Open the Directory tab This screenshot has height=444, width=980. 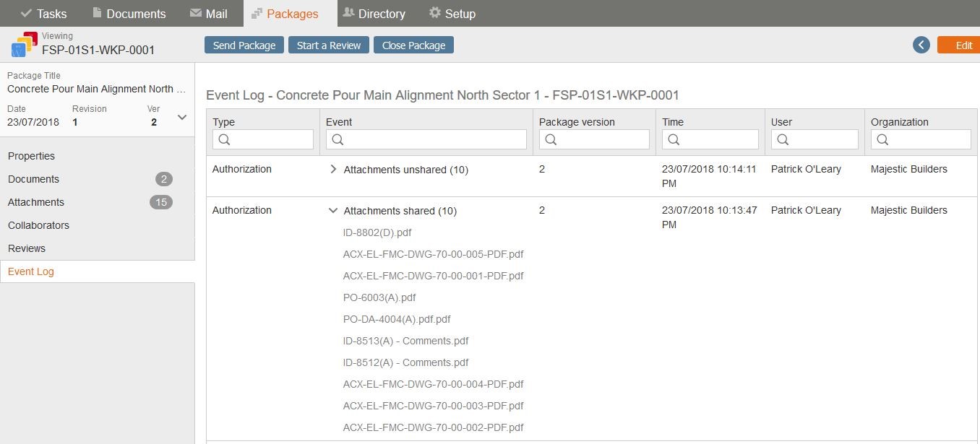(374, 14)
